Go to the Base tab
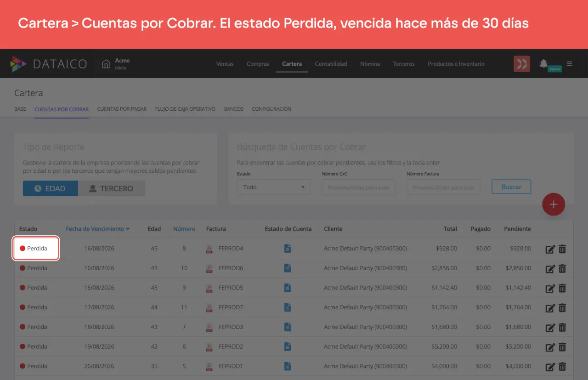The height and width of the screenshot is (380, 588). [x=20, y=109]
